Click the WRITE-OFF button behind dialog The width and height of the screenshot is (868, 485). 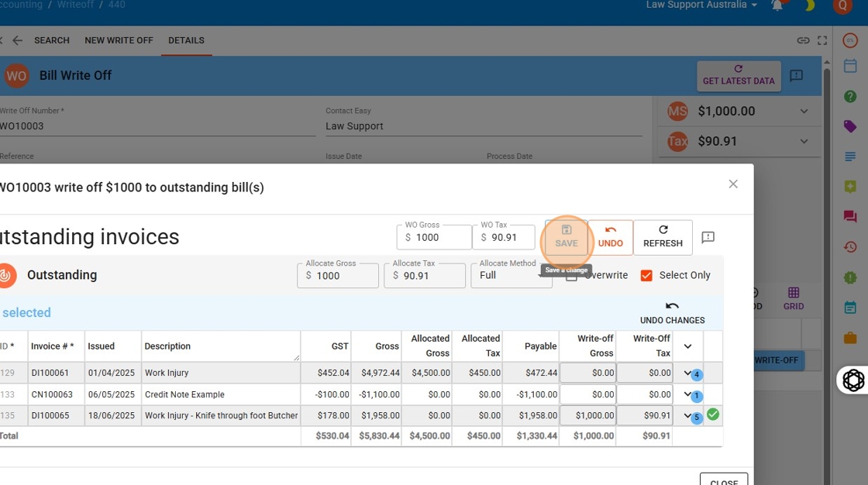tap(778, 359)
